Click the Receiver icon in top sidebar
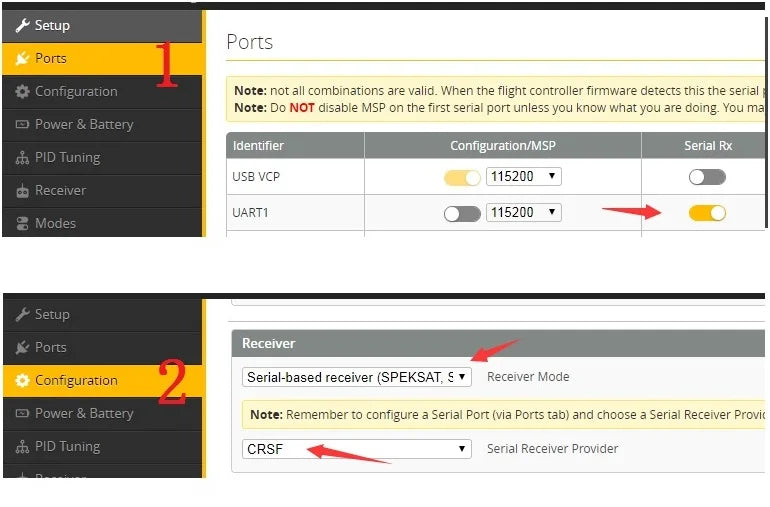The image size is (770, 507). pyautogui.click(x=22, y=190)
